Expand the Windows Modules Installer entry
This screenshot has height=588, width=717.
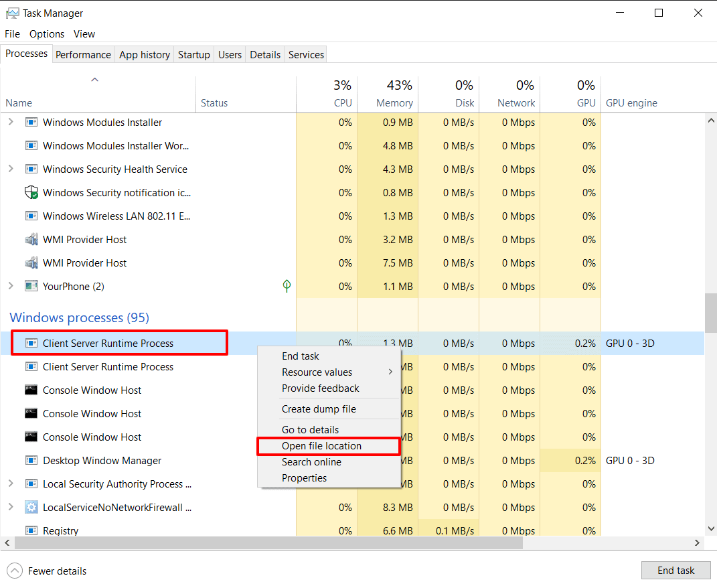coord(9,122)
